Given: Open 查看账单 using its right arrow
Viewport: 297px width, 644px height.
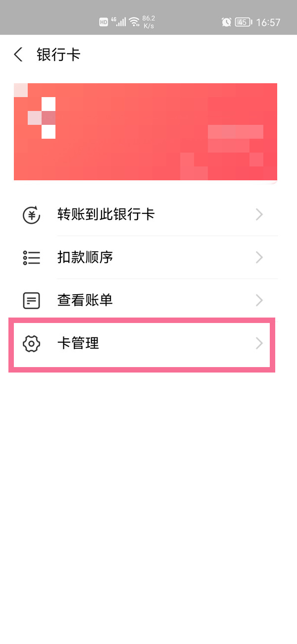Looking at the screenshot, I should [x=259, y=300].
